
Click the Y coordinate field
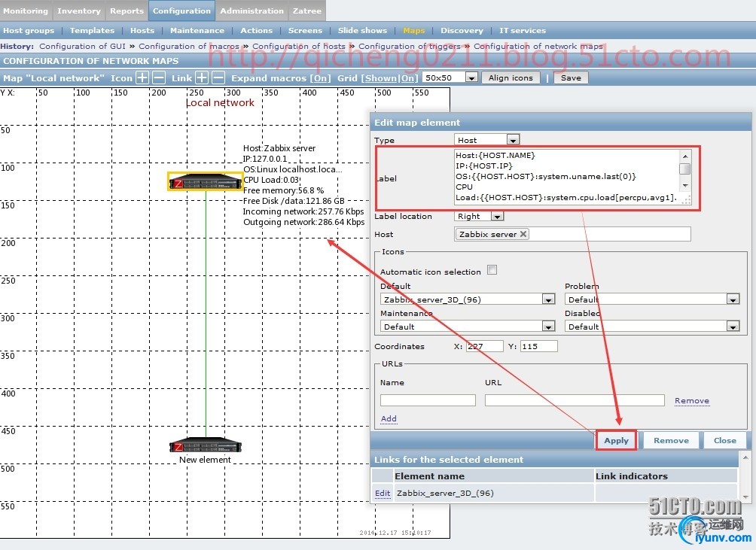[539, 346]
